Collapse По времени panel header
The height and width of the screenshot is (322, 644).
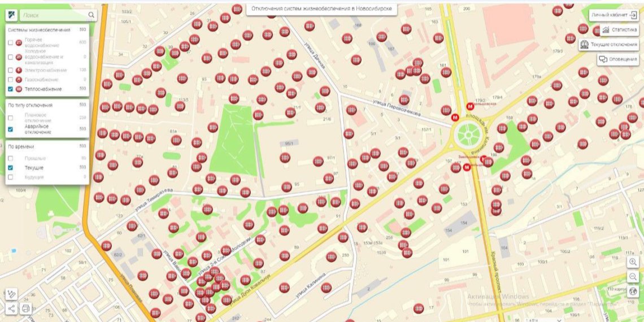(x=47, y=147)
